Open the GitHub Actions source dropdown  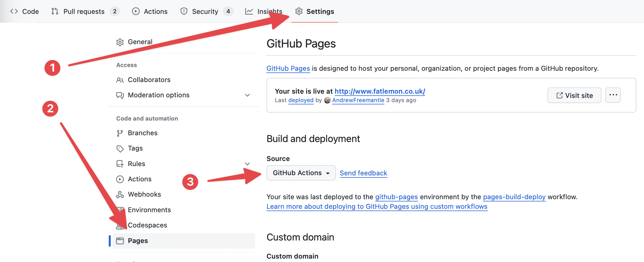tap(301, 173)
